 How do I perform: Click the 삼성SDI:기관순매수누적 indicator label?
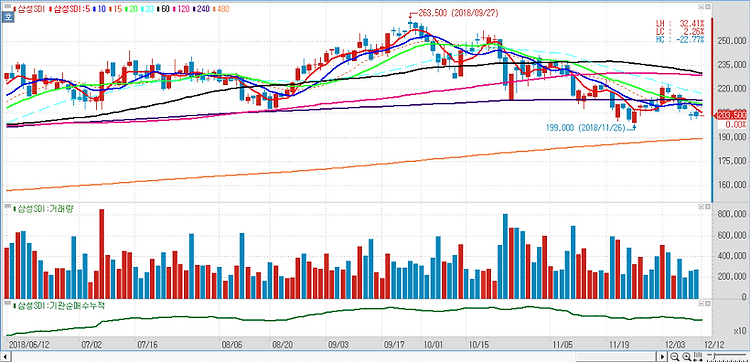60,305
